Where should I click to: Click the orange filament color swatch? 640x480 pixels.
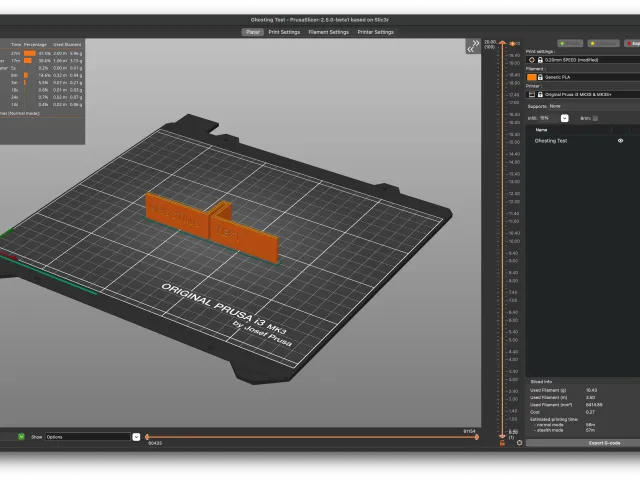coord(531,77)
